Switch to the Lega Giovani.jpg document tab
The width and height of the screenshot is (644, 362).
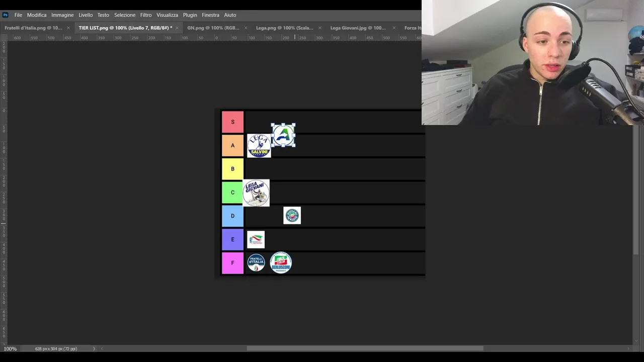[358, 28]
